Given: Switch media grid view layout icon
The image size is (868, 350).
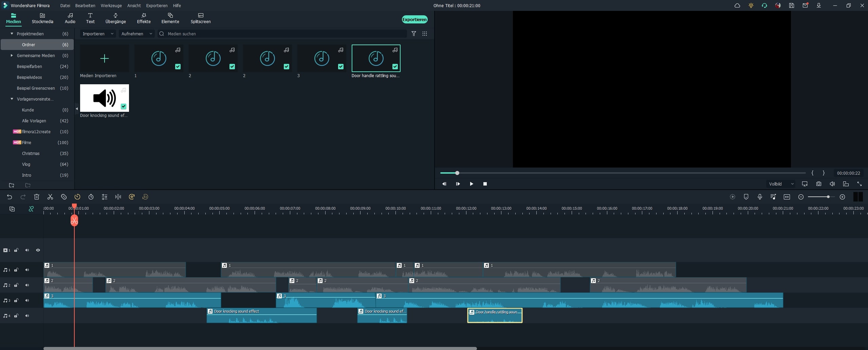Looking at the screenshot, I should [x=425, y=34].
